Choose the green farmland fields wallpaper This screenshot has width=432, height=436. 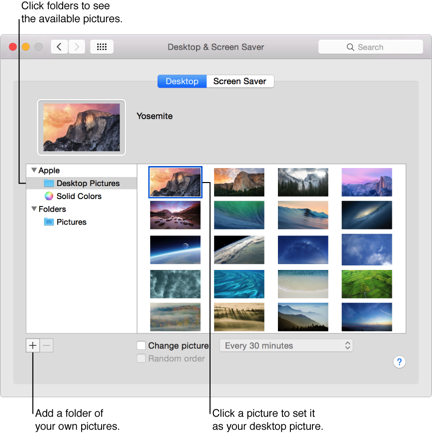point(367,284)
